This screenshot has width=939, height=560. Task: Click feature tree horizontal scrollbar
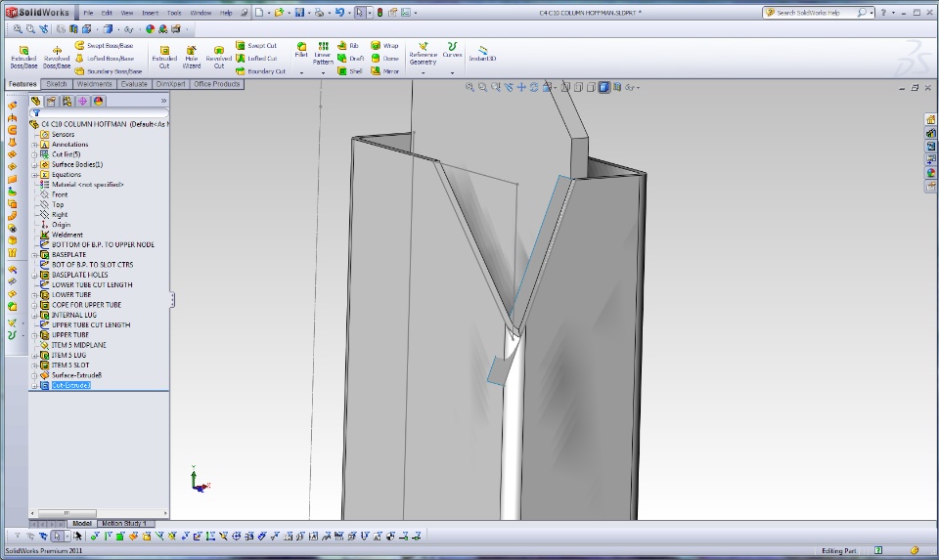pyautogui.click(x=67, y=513)
